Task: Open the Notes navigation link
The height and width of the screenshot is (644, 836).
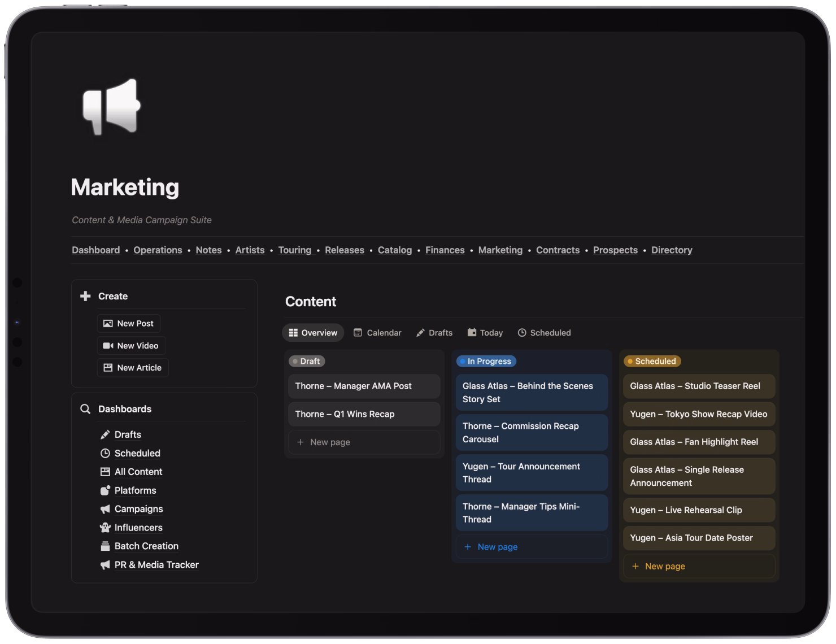Action: coord(208,250)
